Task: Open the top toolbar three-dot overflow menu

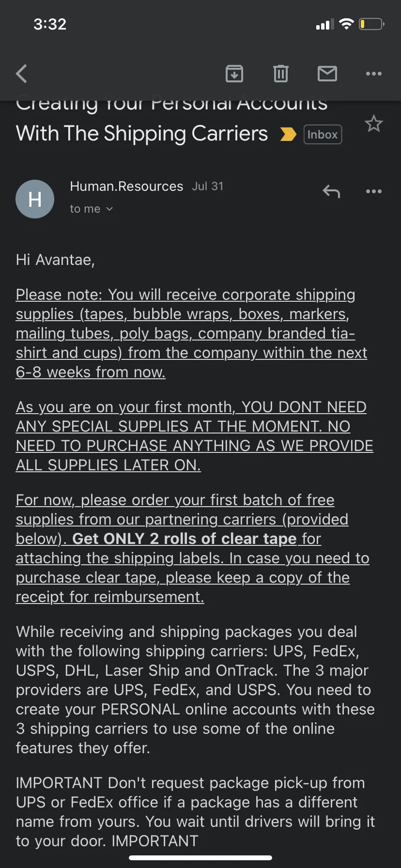Action: pyautogui.click(x=374, y=74)
